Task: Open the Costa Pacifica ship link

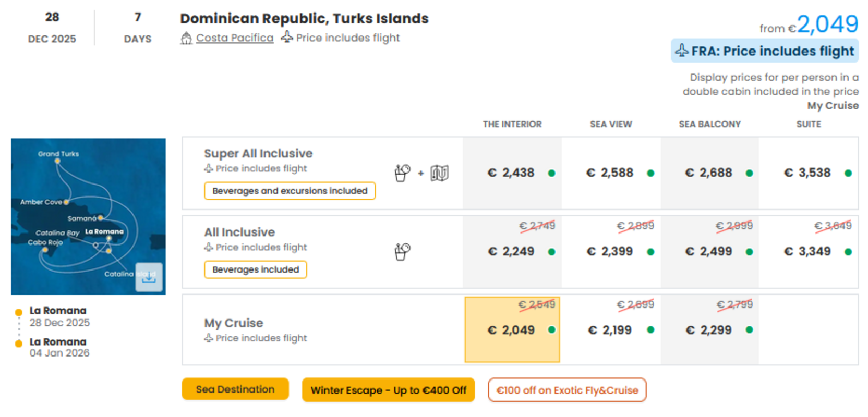Action: [x=235, y=38]
